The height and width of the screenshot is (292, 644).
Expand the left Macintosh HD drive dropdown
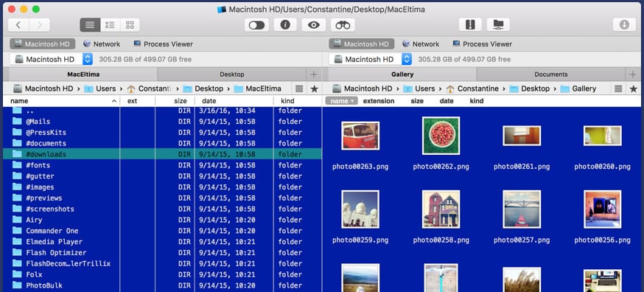coord(88,59)
